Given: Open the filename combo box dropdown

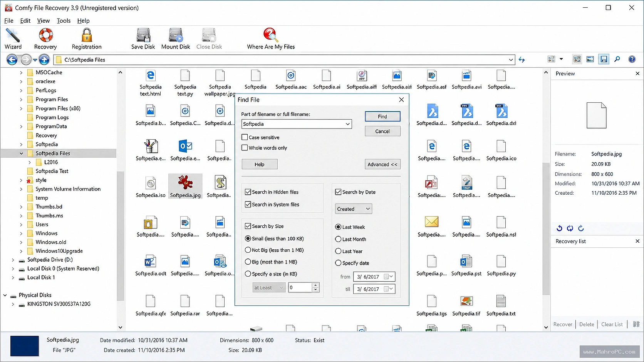Looking at the screenshot, I should click(347, 124).
